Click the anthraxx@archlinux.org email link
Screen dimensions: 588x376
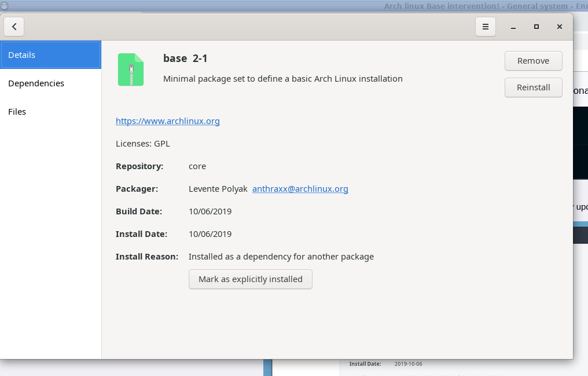[300, 189]
